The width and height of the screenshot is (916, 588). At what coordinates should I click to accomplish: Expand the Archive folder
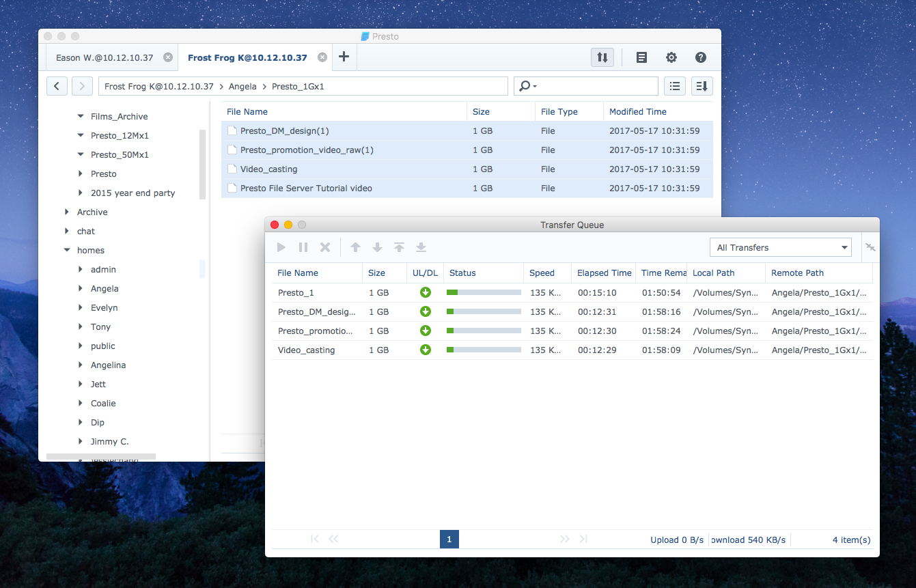[x=67, y=212]
